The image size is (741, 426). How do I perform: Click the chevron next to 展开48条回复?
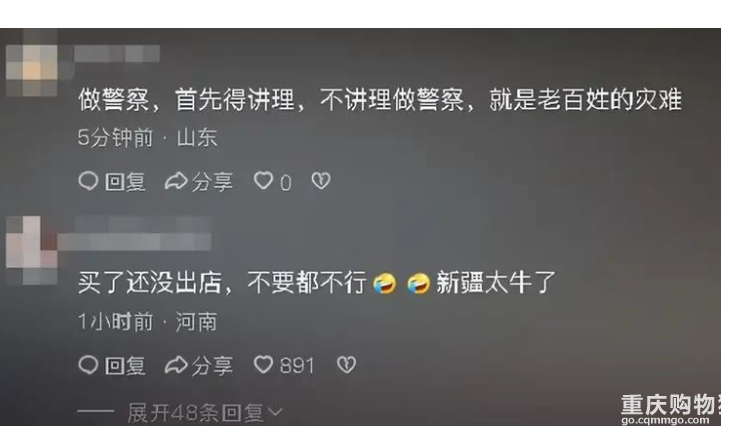tap(275, 412)
